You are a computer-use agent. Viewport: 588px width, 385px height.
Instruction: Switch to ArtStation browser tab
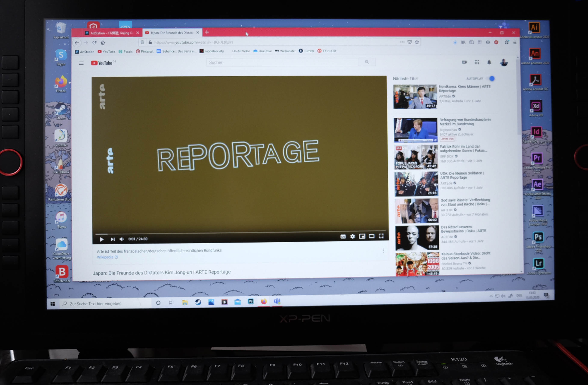point(112,33)
